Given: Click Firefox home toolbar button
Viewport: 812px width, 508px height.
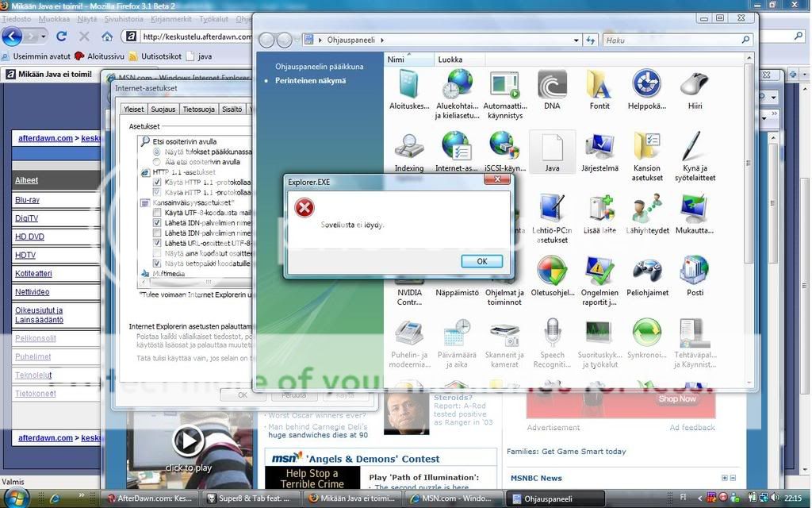Looking at the screenshot, I should (x=107, y=37).
